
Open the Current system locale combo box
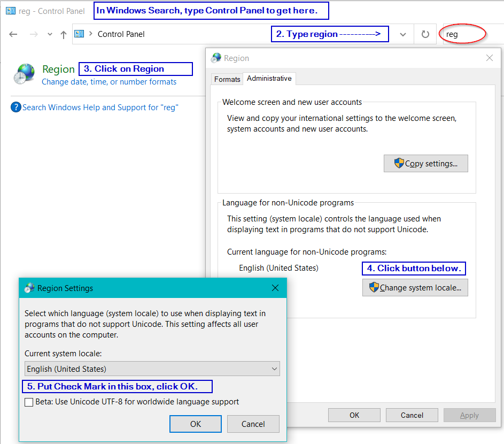(x=152, y=369)
